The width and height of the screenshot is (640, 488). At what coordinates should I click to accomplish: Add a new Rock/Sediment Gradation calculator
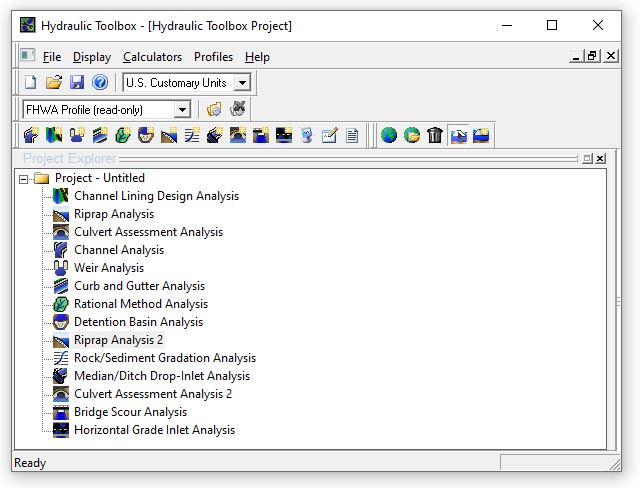(192, 135)
